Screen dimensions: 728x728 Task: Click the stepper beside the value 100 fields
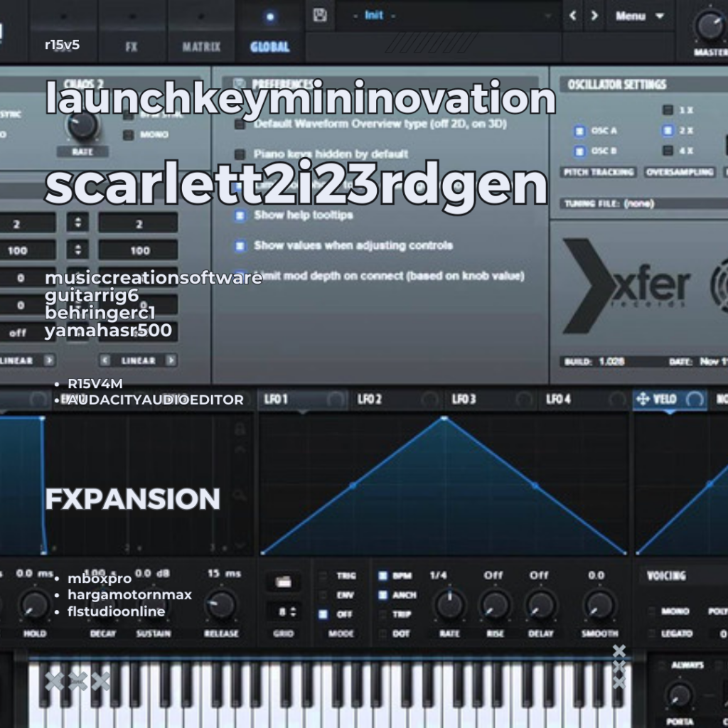click(x=77, y=250)
